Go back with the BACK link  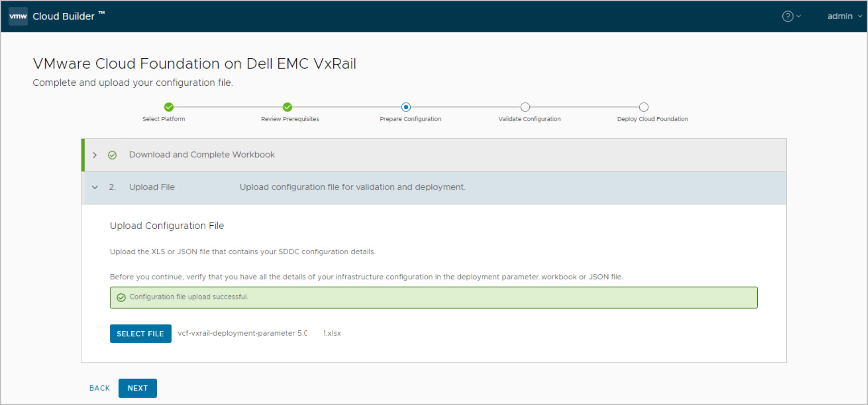click(x=99, y=388)
